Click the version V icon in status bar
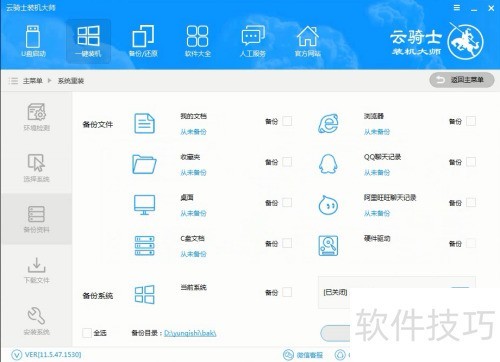The height and width of the screenshot is (362, 500). tap(17, 355)
